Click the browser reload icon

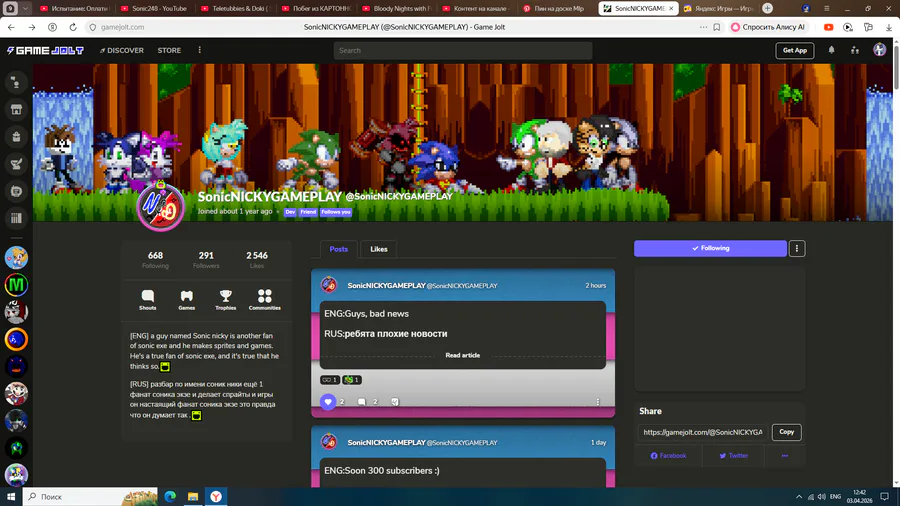pos(73,27)
